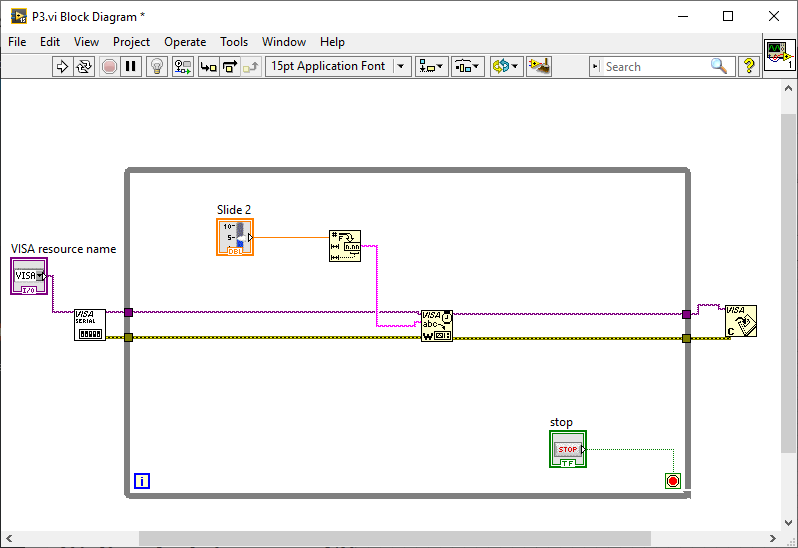Select the stop Boolean button terminal

pos(568,449)
